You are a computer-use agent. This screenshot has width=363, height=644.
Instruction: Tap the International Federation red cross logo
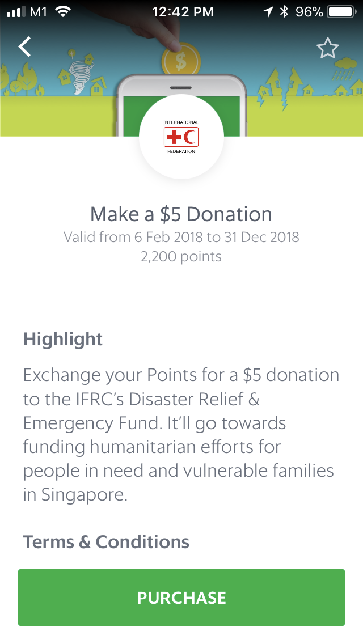tap(181, 137)
